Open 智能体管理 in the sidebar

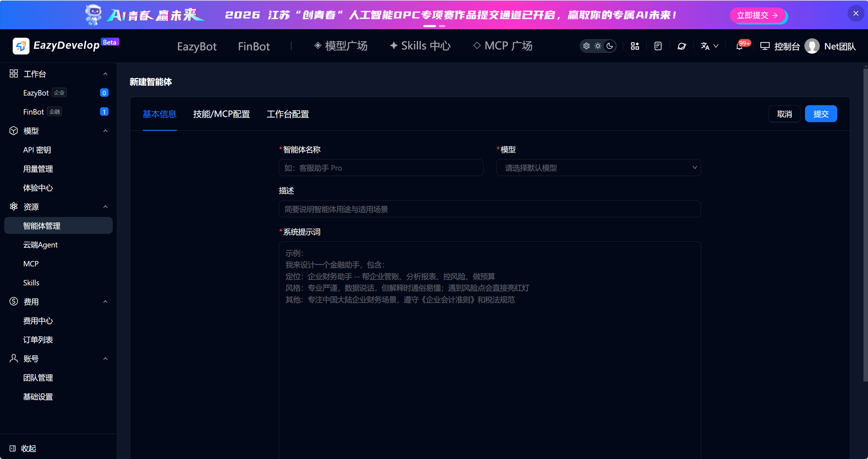58,225
